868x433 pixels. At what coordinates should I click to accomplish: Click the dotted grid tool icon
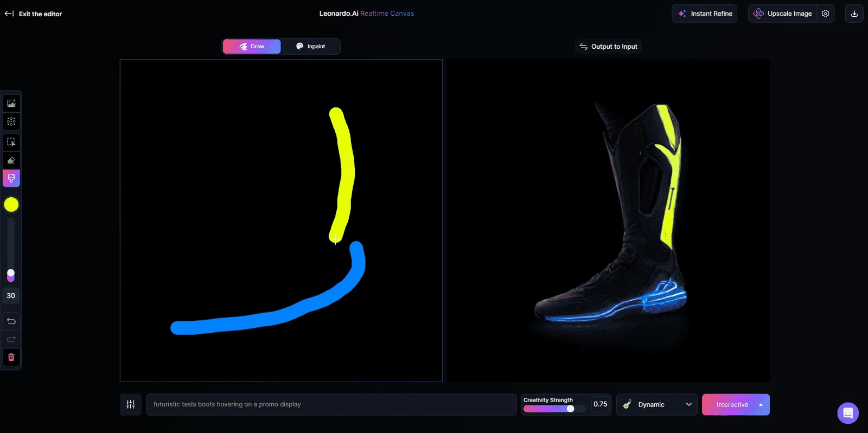tap(11, 121)
